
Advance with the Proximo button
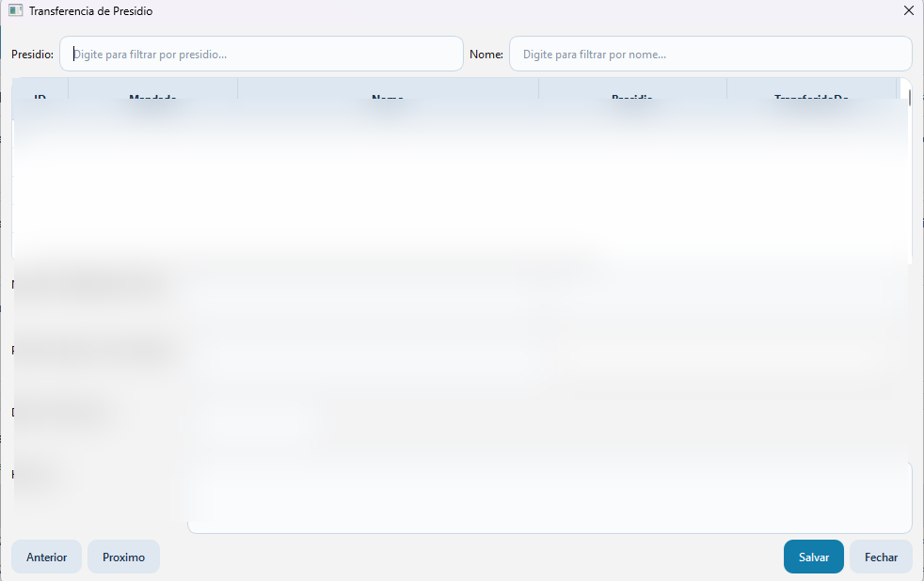tap(124, 557)
